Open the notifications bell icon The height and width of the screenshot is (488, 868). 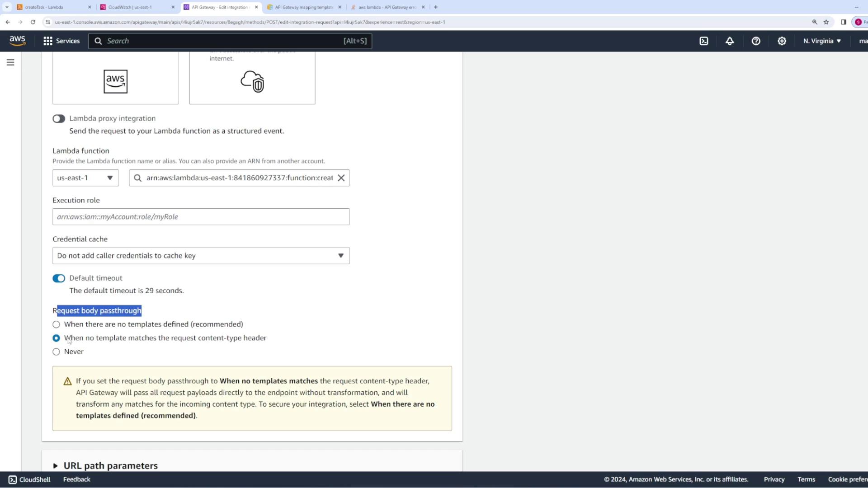[730, 41]
